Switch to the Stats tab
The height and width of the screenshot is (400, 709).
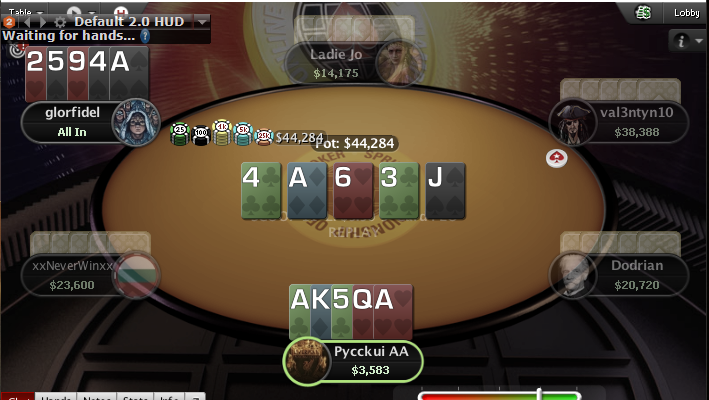tap(135, 396)
